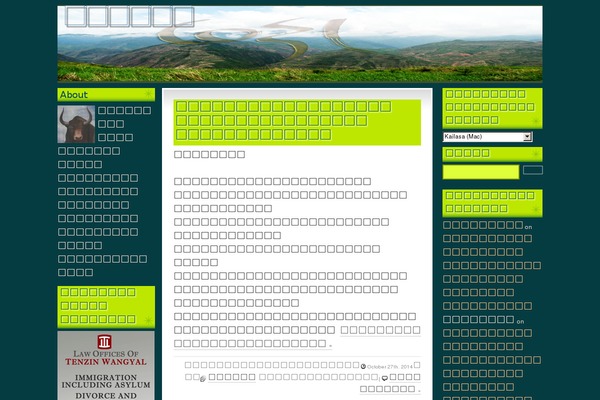Click "IMMIGRATION INCLUDING ASYLUM" text in the ad

tap(106, 381)
